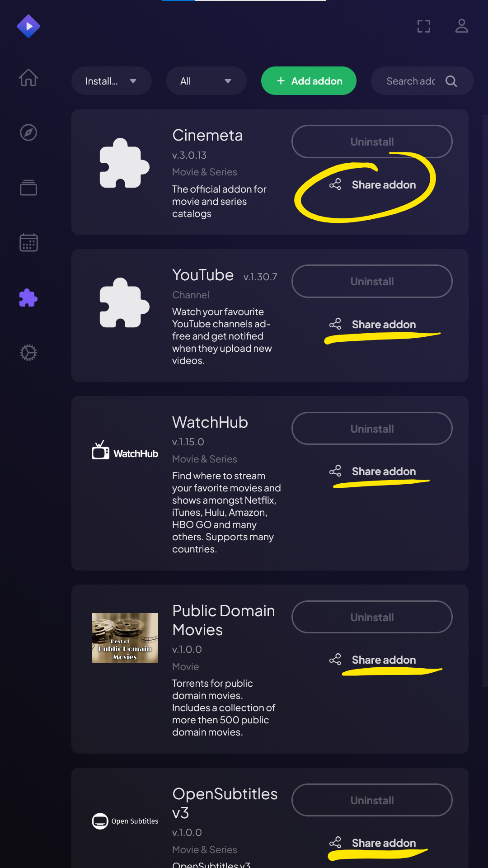The width and height of the screenshot is (488, 868).
Task: Uninstall the Cinemeta addon
Action: (x=372, y=142)
